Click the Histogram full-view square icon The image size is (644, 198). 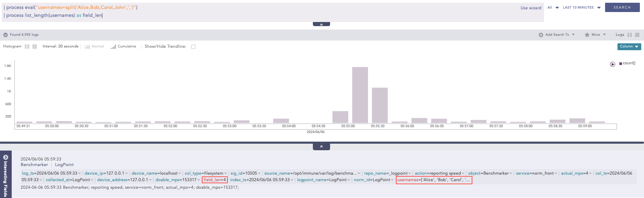click(34, 47)
